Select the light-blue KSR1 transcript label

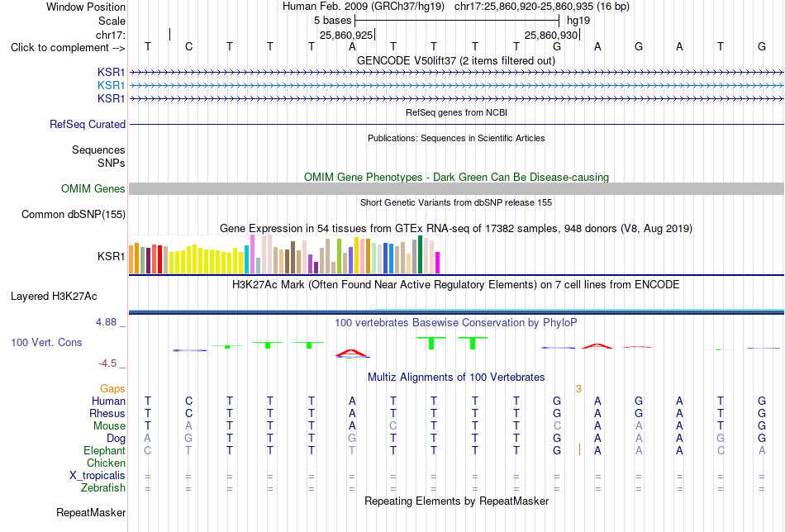coord(112,85)
